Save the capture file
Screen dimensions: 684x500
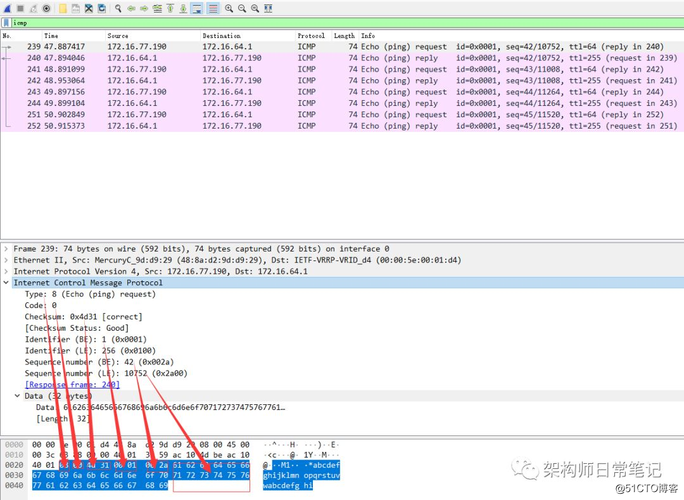point(75,8)
